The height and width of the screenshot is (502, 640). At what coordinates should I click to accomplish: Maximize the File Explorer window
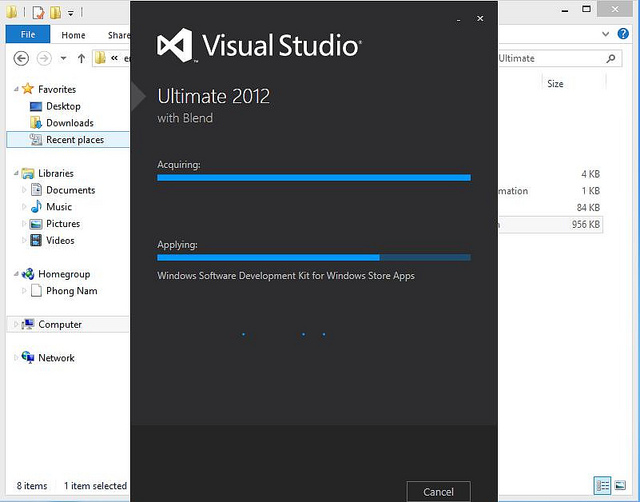[586, 9]
